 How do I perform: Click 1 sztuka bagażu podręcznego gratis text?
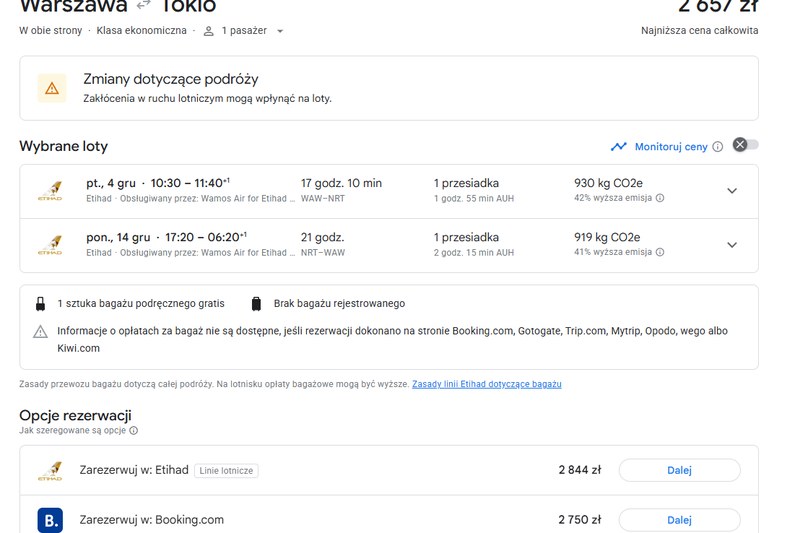(x=141, y=303)
